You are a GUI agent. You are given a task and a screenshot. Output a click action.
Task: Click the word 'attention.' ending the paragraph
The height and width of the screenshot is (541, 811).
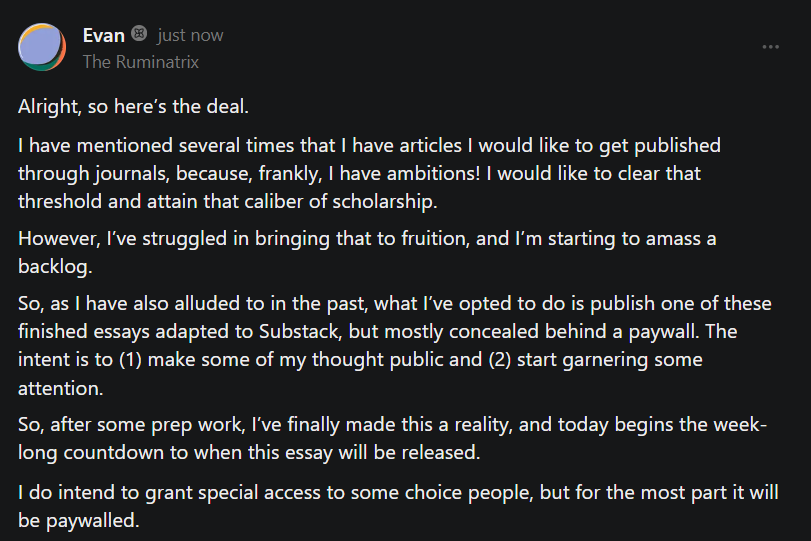pyautogui.click(x=61, y=388)
